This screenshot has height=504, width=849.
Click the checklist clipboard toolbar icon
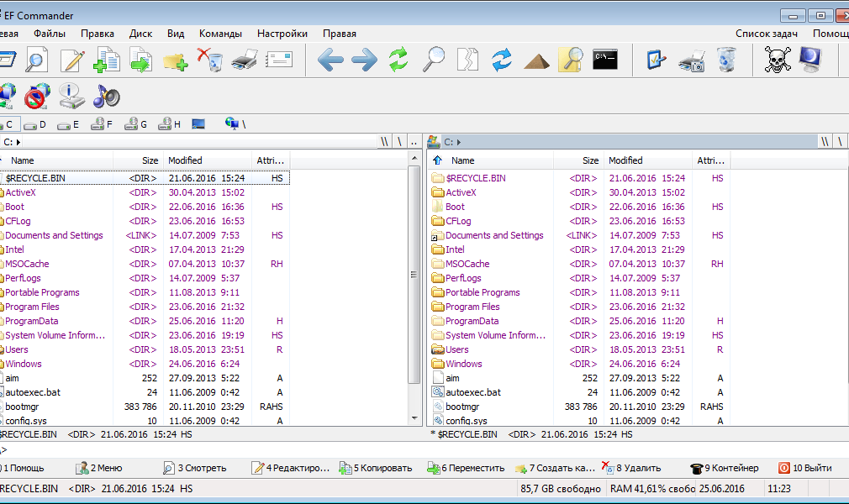click(657, 60)
